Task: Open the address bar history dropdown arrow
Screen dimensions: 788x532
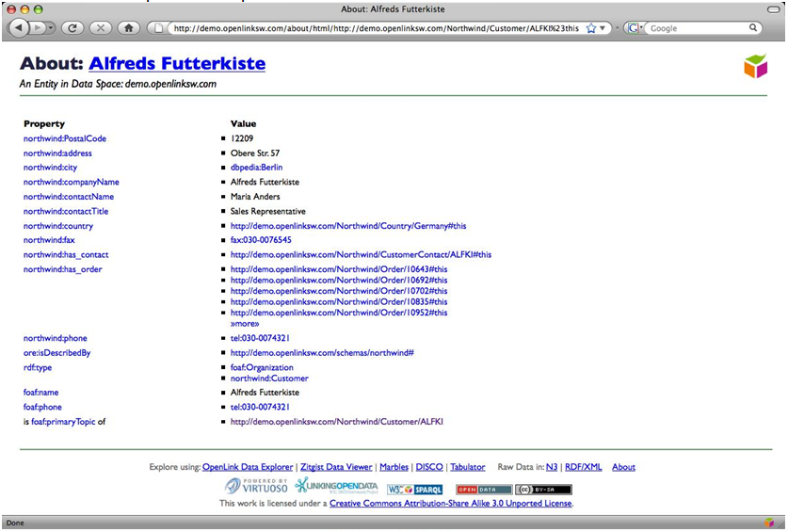Action: (x=602, y=28)
